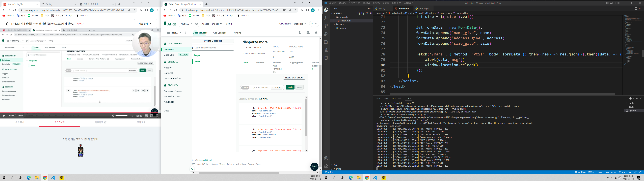
Task: Open the Search view in VS Code
Action: point(326,18)
